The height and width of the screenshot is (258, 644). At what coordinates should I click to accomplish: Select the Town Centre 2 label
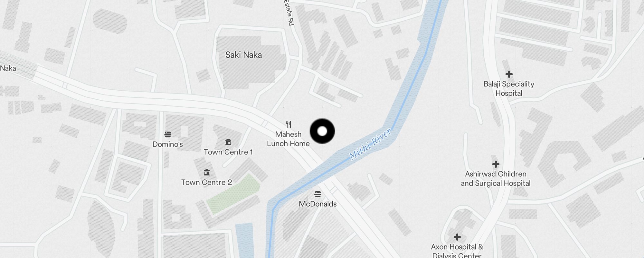207,182
